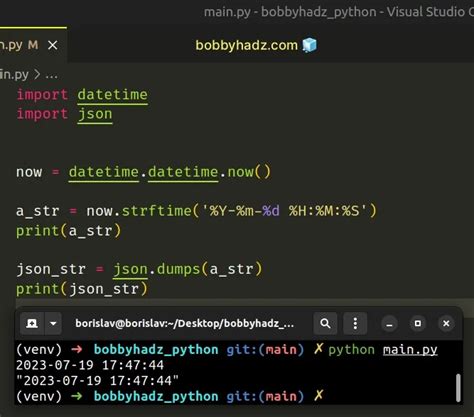Close the terminal window
Viewport: 474px width, 417px height.
click(446, 324)
